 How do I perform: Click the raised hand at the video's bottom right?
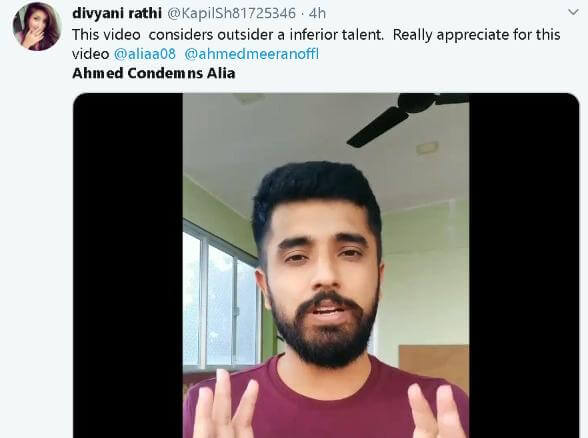tap(437, 411)
